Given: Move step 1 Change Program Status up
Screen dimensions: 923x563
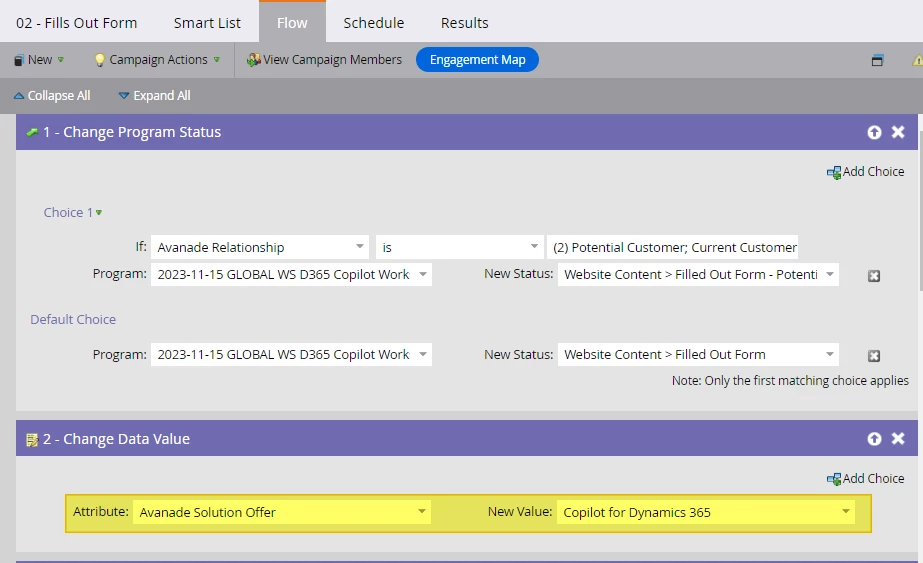Looking at the screenshot, I should tap(874, 132).
